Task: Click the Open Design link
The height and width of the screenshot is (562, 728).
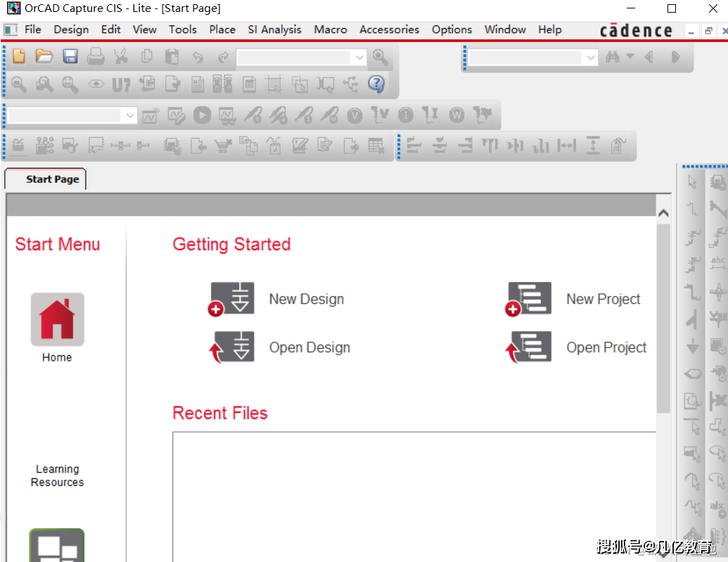Action: pyautogui.click(x=309, y=347)
